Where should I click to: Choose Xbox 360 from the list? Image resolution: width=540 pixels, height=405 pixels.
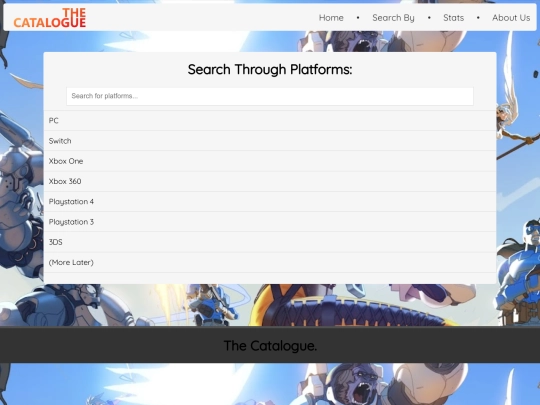point(270,181)
